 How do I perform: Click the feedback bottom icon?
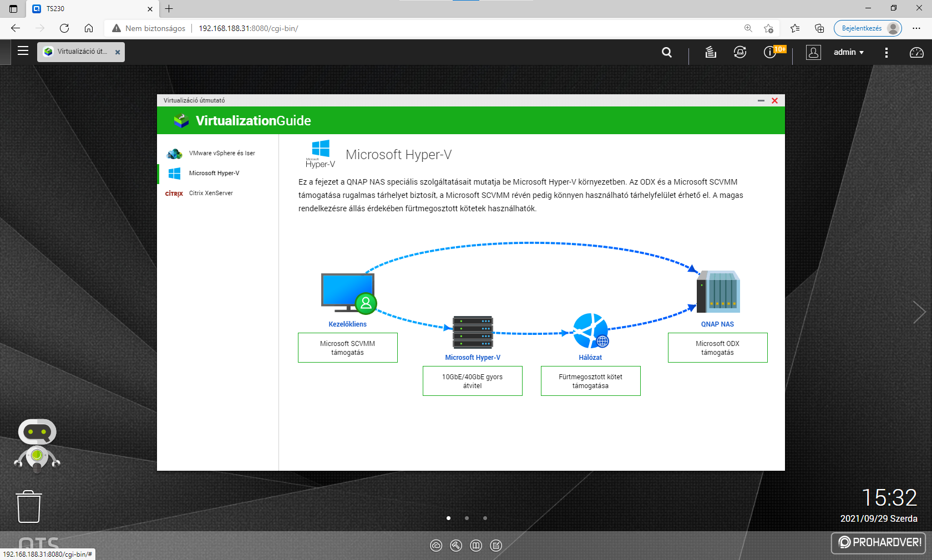point(496,546)
